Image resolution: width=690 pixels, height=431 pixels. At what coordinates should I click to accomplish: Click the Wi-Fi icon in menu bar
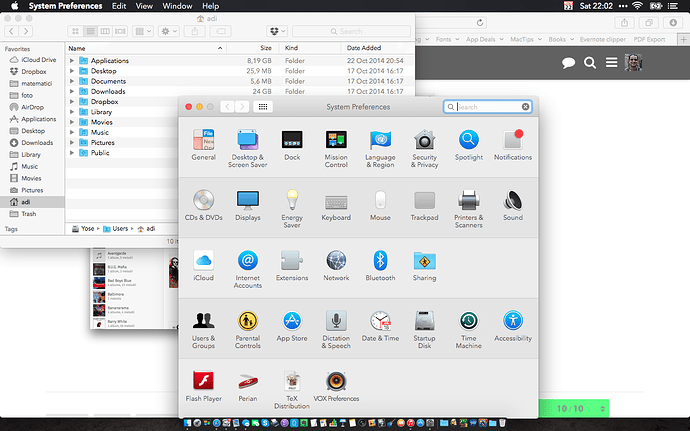click(x=638, y=6)
